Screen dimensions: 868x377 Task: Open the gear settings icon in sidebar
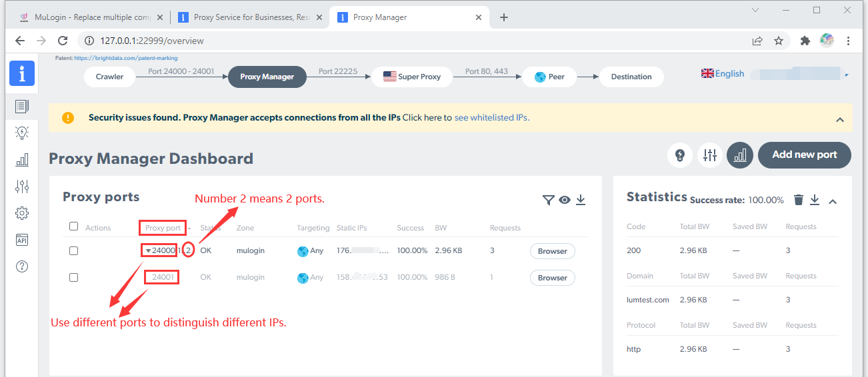pyautogui.click(x=22, y=213)
